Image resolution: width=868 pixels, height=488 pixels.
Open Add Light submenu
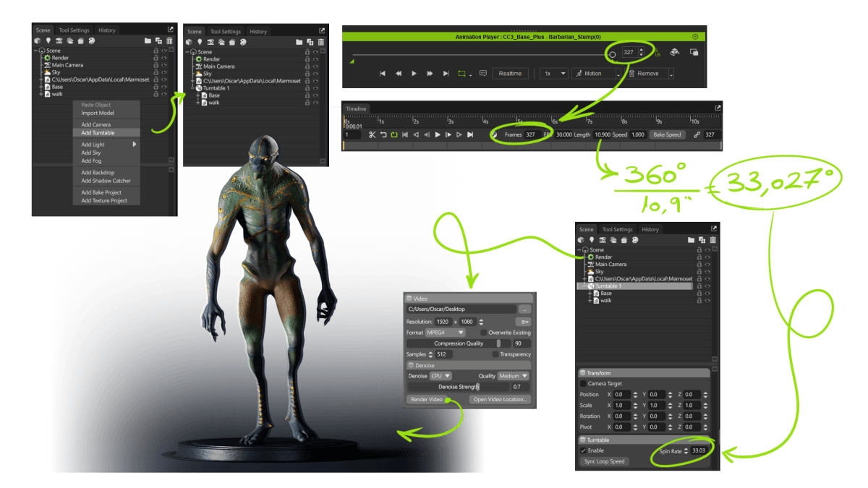pos(106,145)
